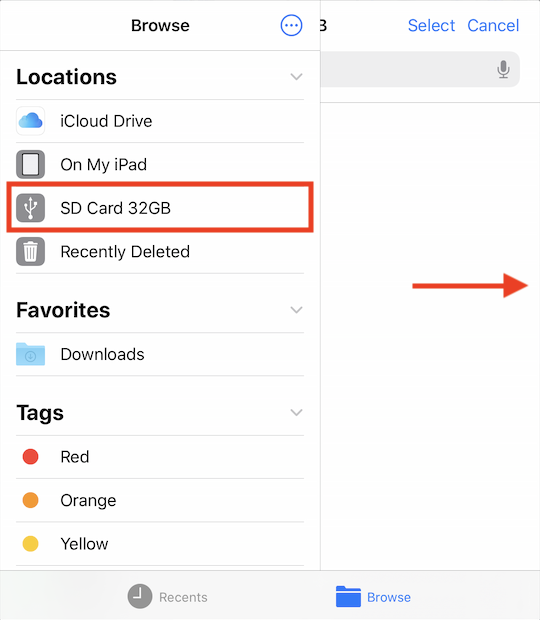
Task: Collapse the Locations section chevron
Action: [x=296, y=76]
